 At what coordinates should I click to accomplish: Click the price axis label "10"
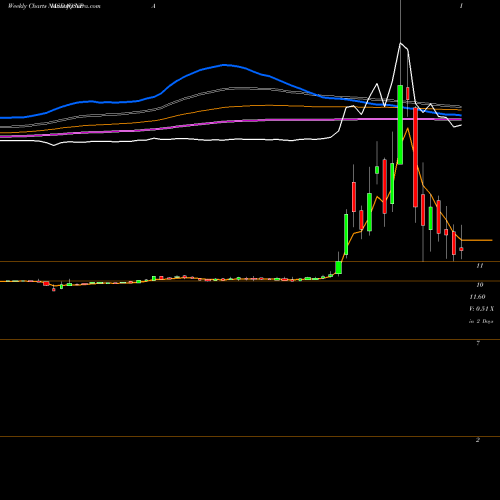(479, 285)
